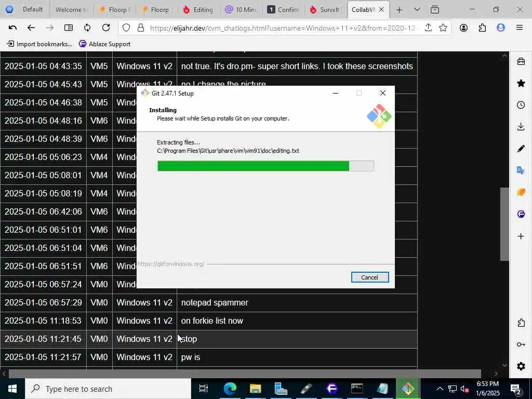Screen dimensions: 532x399
Task: Open a new browser tab
Action: 400,10
